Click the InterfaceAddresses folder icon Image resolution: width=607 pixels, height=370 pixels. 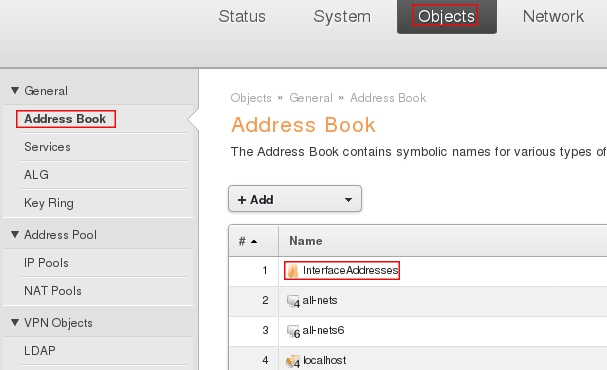(x=293, y=271)
